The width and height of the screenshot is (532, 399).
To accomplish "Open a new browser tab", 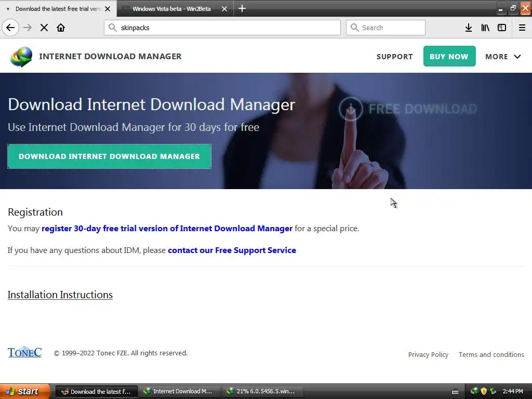I will point(242,8).
